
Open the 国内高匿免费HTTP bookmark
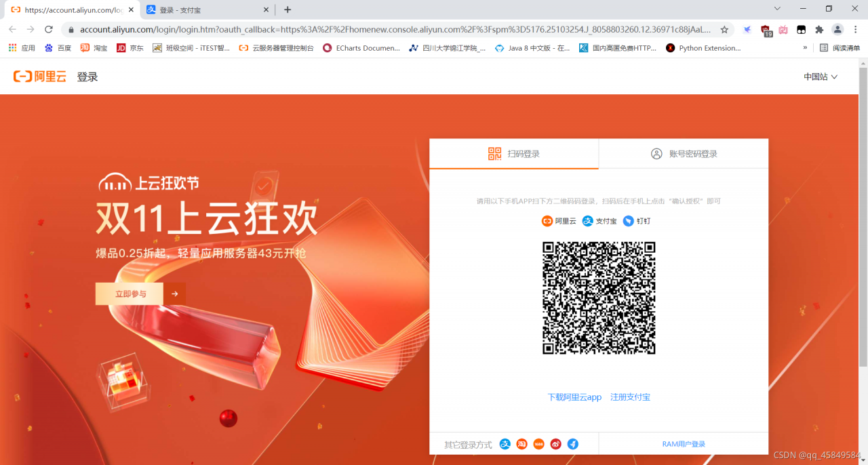[x=618, y=48]
